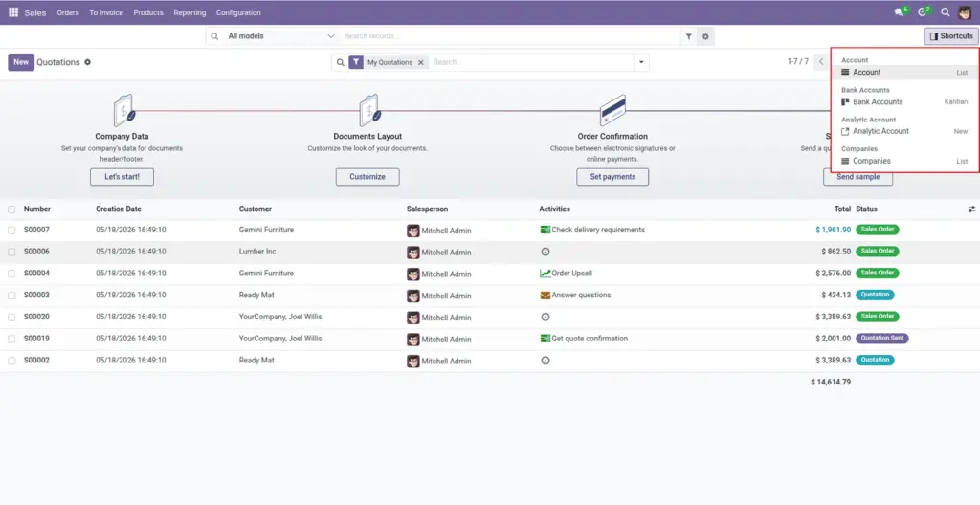Image resolution: width=980 pixels, height=505 pixels.
Task: Tick the checkbox for order S00007
Action: (x=11, y=230)
